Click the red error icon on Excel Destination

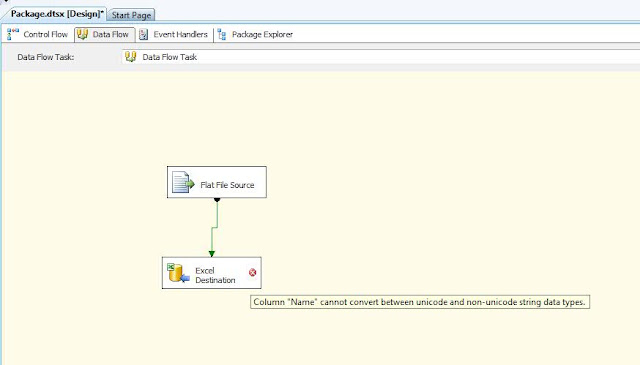click(253, 272)
